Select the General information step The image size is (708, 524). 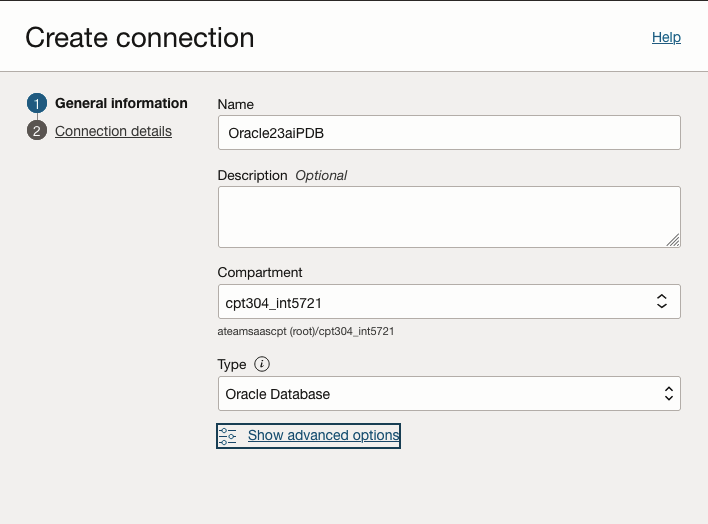coord(121,103)
